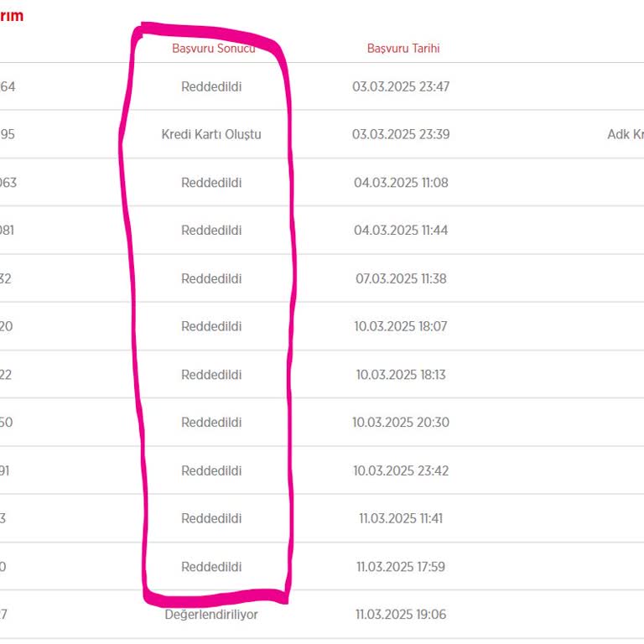Select the Değerlendiriliyor status cell
This screenshot has height=644, width=644.
(x=211, y=615)
